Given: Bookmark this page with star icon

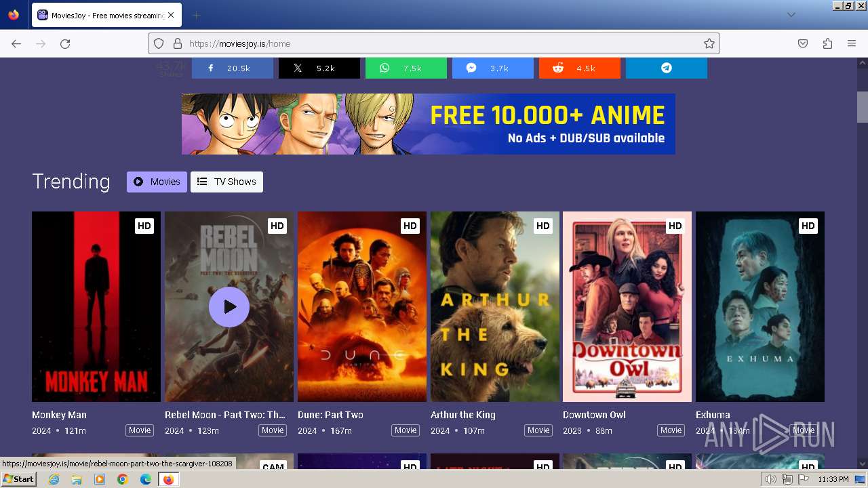Looking at the screenshot, I should (709, 43).
